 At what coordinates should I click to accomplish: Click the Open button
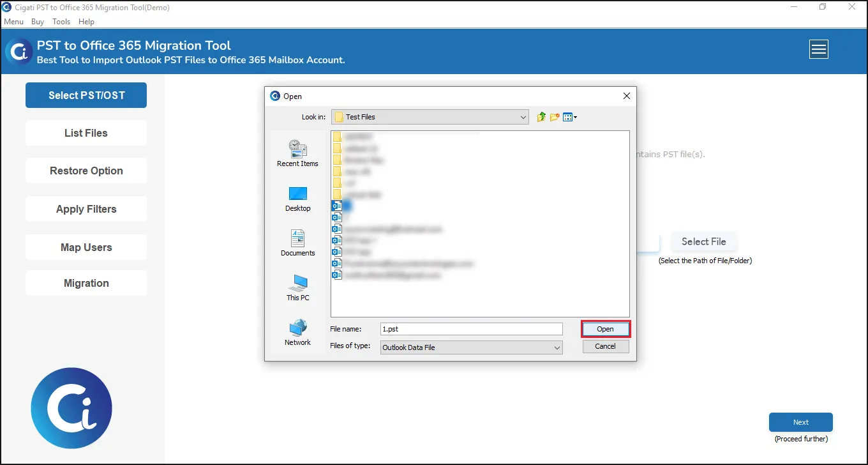(x=605, y=329)
